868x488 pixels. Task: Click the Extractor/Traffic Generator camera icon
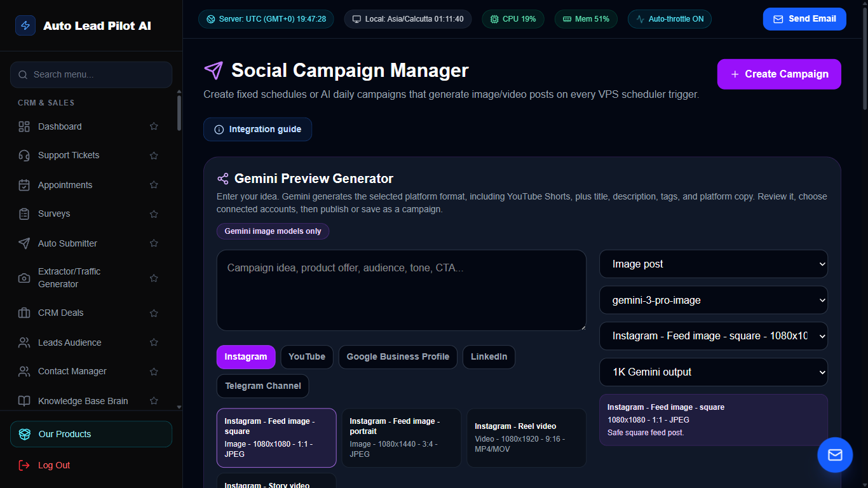click(24, 278)
